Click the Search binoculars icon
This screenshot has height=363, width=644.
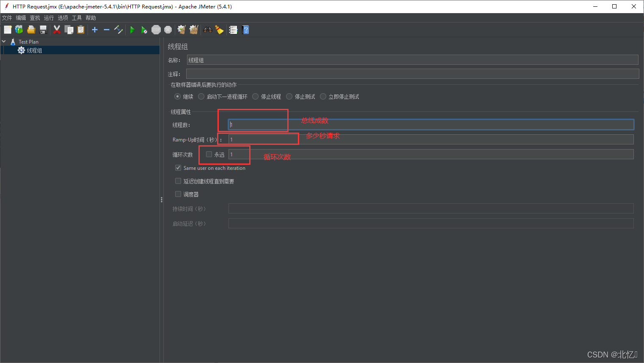point(208,30)
